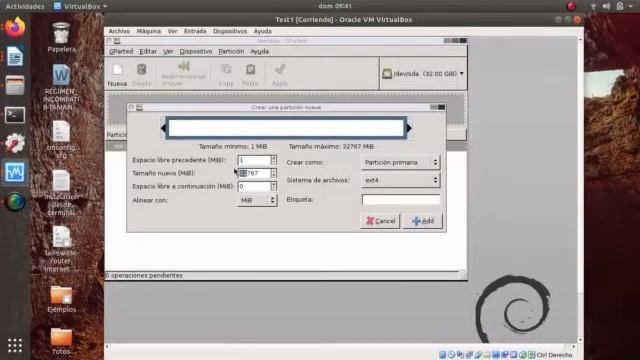Select the fotos folder on desktop

click(61, 341)
